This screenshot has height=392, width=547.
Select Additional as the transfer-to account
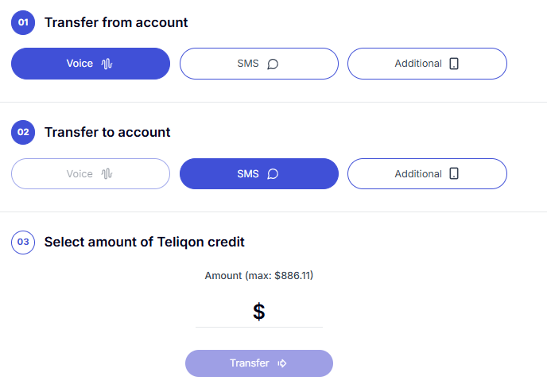[426, 174]
